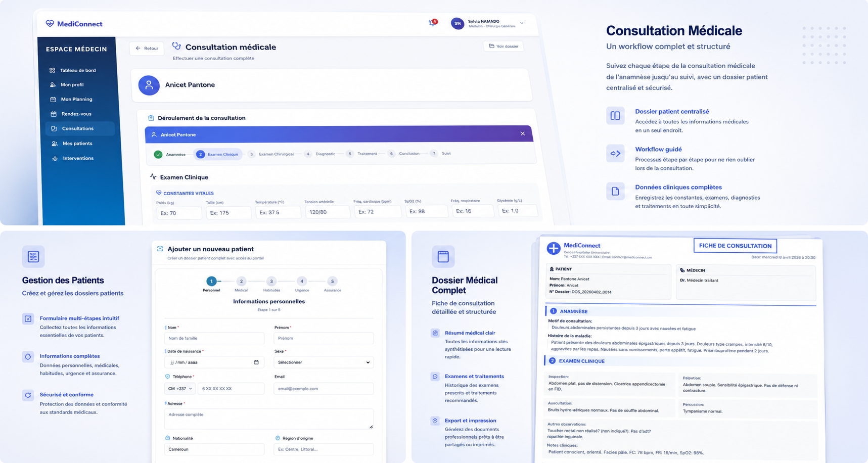Image resolution: width=868 pixels, height=463 pixels.
Task: Select step 4 Urgence in patient form
Action: (x=302, y=284)
